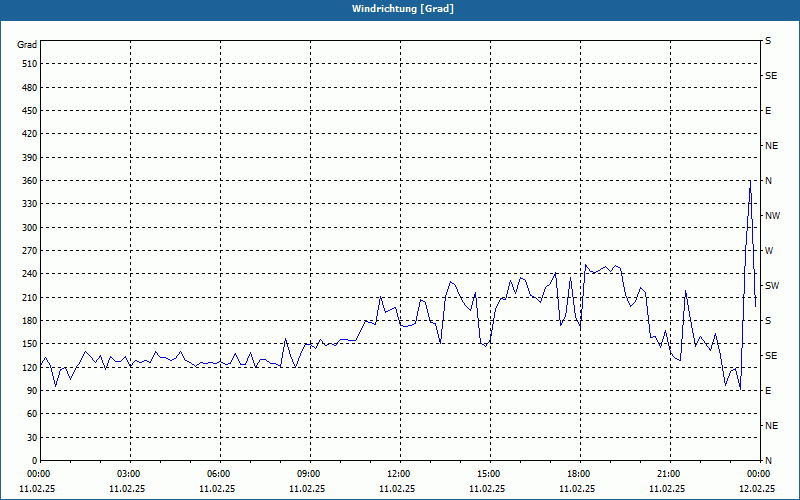Viewport: 800px width, 500px height.
Task: Click the 30 value on the left axis
Action: (32, 437)
